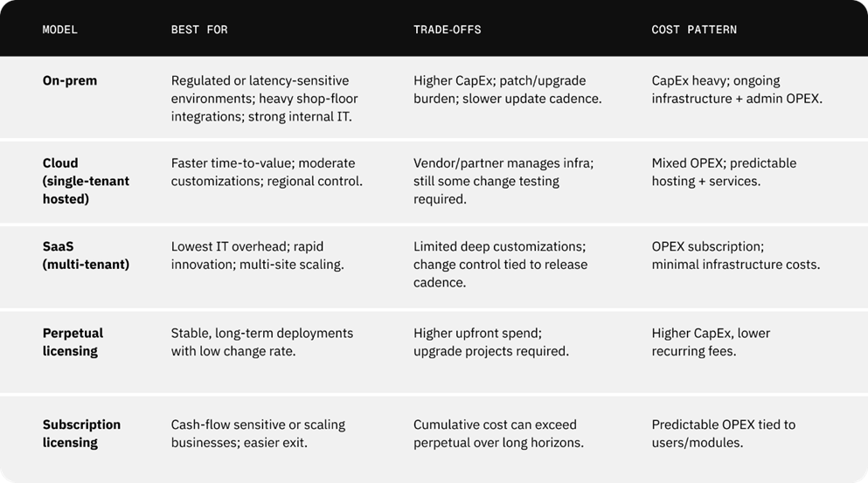868x483 pixels.
Task: Click the 'Stable, long-term deployments' cell
Action: click(262, 342)
